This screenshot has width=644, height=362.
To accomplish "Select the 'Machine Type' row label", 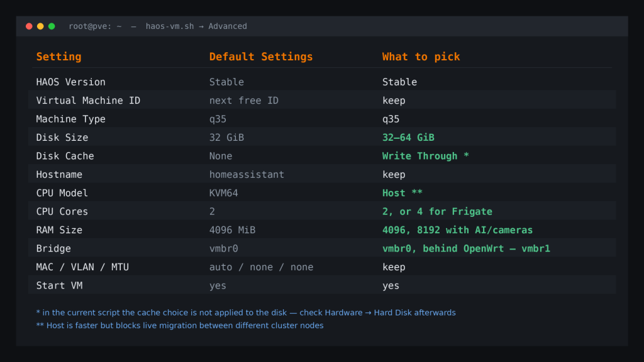I will (x=70, y=119).
